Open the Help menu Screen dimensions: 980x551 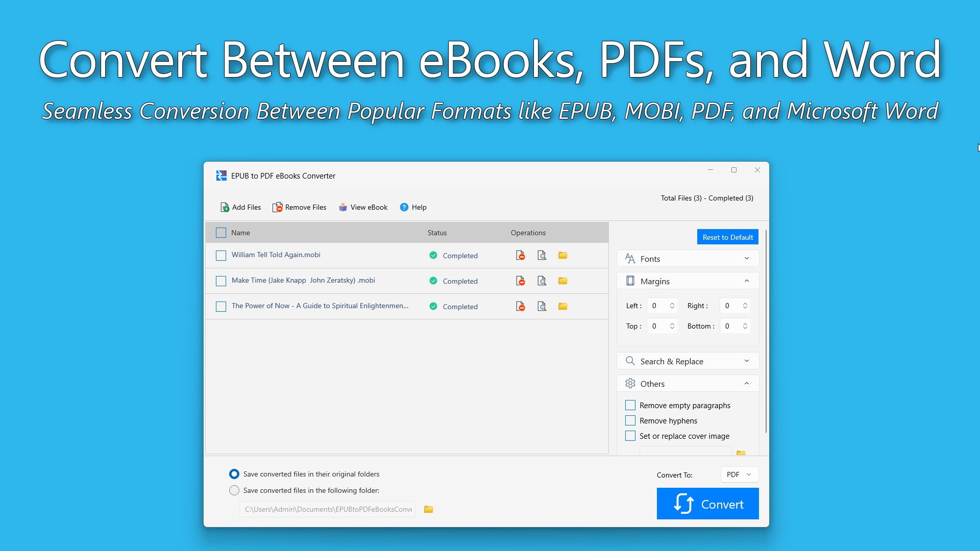413,207
